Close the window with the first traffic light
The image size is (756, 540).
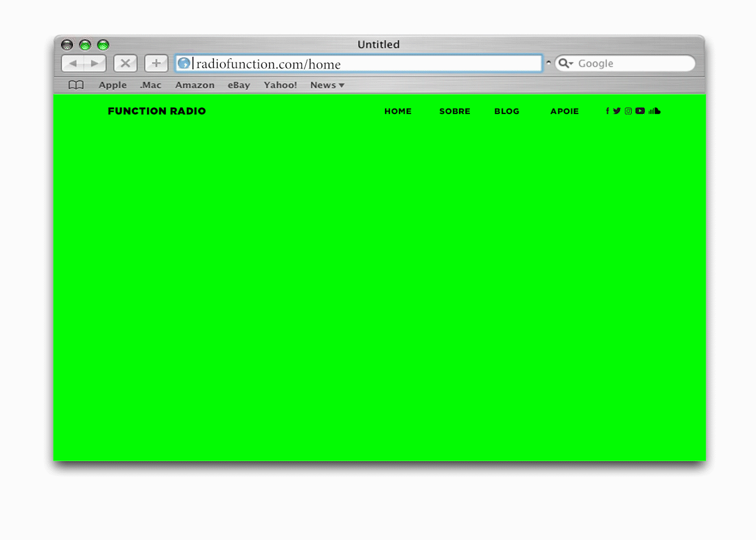click(x=67, y=44)
